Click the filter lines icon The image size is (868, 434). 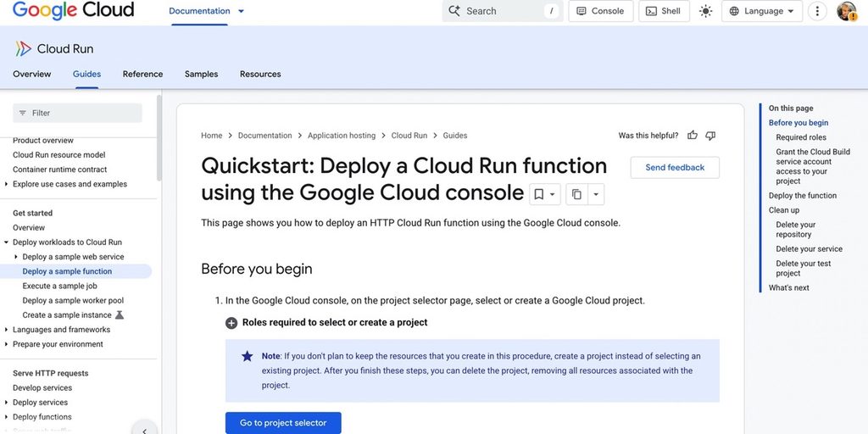click(x=23, y=113)
